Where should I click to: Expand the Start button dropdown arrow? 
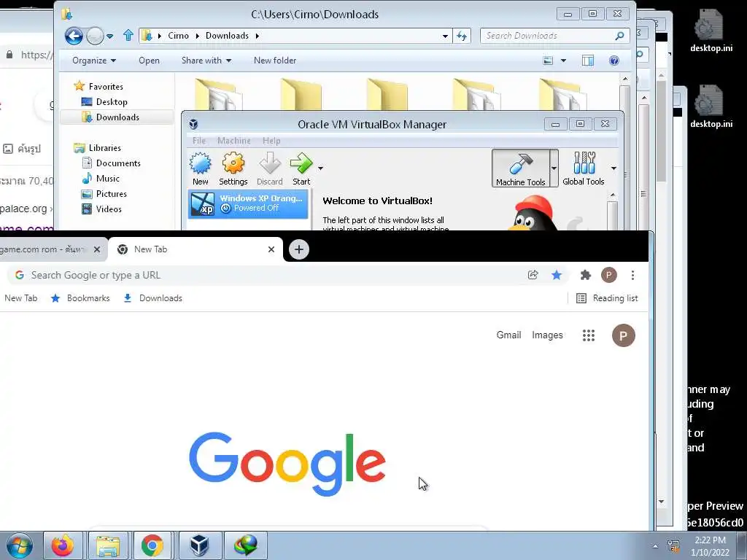click(x=321, y=168)
